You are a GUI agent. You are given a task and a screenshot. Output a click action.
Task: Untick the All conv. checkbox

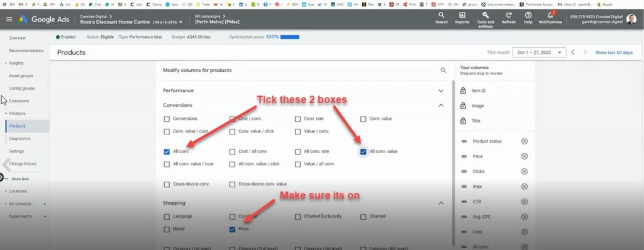click(167, 151)
